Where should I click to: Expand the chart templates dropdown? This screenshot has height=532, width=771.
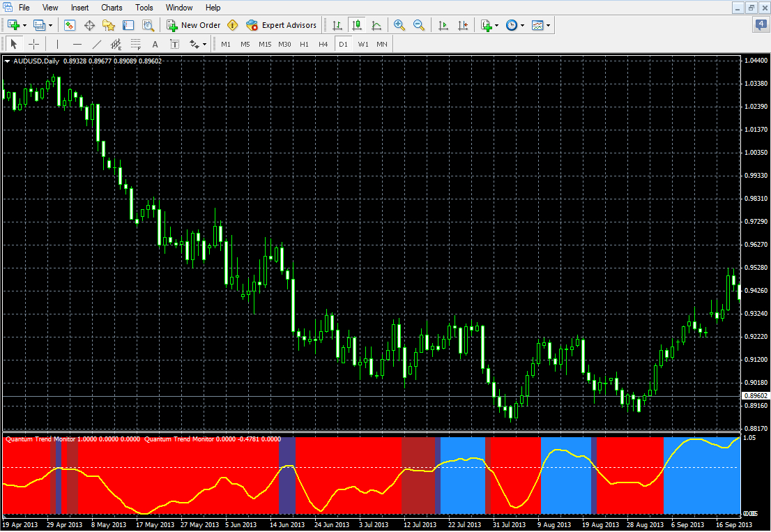pos(549,25)
